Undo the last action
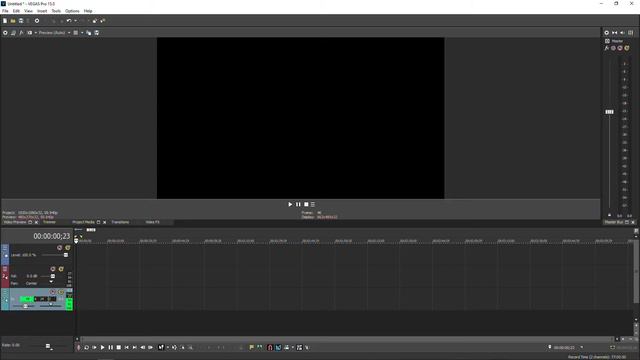Screen dimensions: 640x360 pos(69,21)
